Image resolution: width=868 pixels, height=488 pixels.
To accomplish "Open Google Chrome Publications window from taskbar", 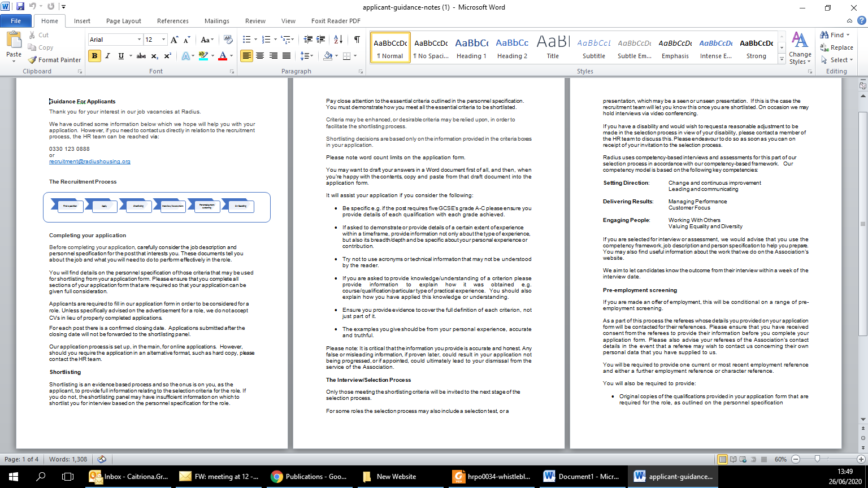I will 309,476.
